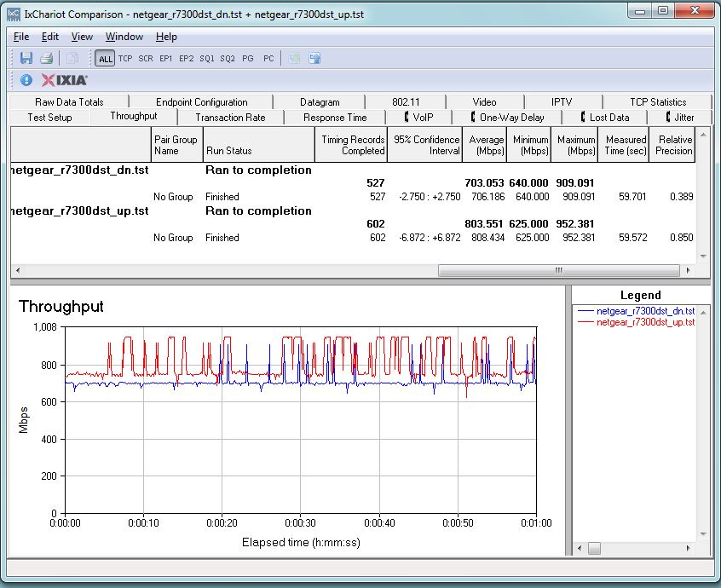The height and width of the screenshot is (588, 721).
Task: Select the EP2 filter button
Action: pyautogui.click(x=187, y=59)
